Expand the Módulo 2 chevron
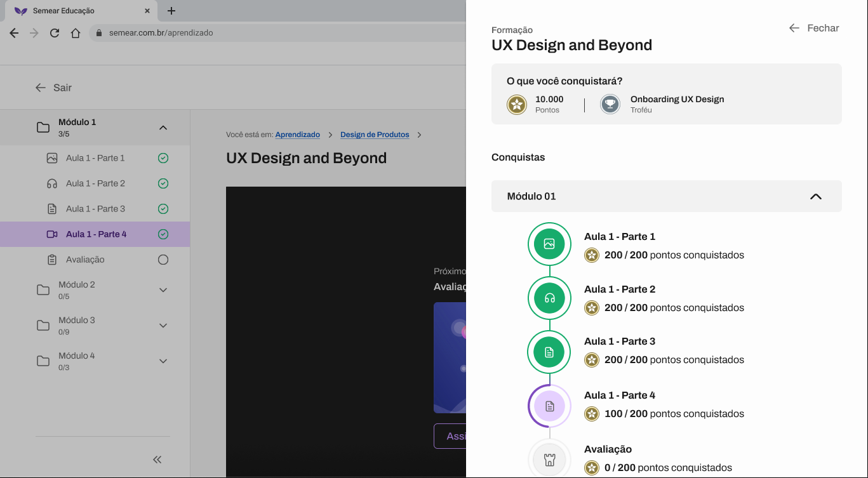The height and width of the screenshot is (478, 868). (x=163, y=290)
